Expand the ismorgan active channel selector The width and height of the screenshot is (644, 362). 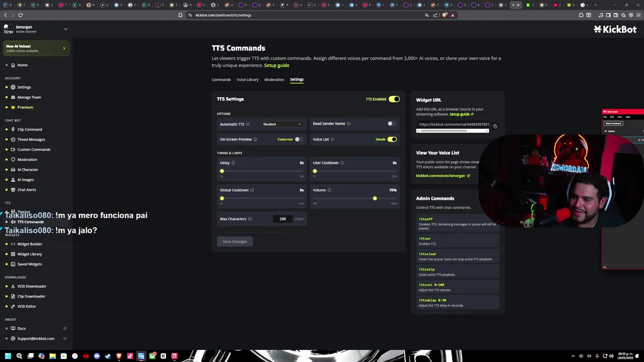(65, 29)
